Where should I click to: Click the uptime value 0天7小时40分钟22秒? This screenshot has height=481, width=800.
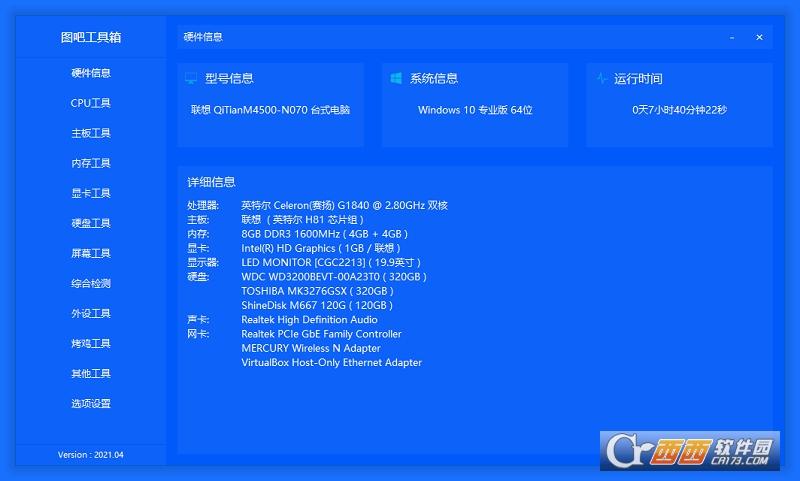pos(680,110)
